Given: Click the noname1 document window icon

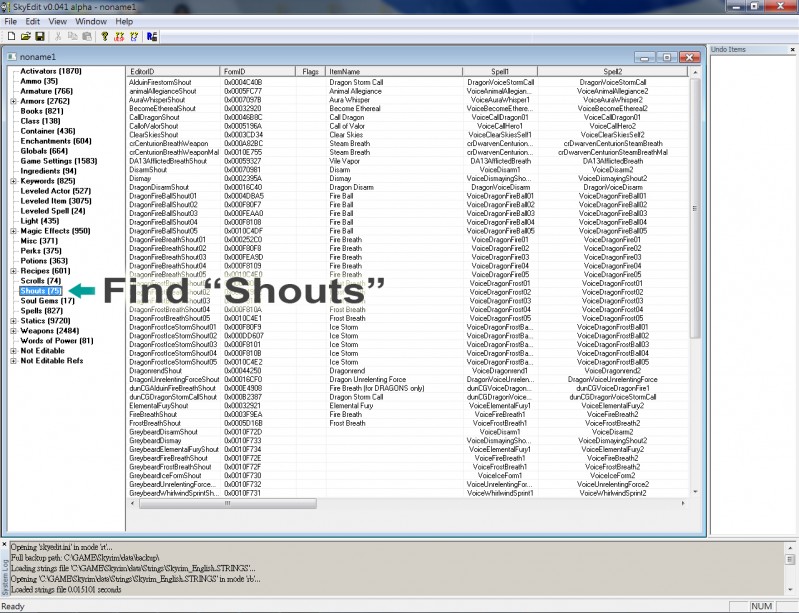Looking at the screenshot, I should (13, 57).
